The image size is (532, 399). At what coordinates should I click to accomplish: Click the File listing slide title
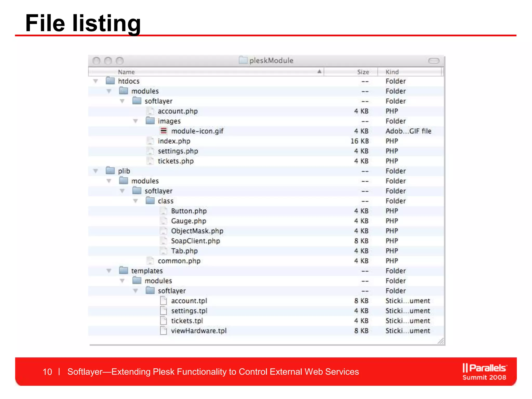[x=83, y=23]
